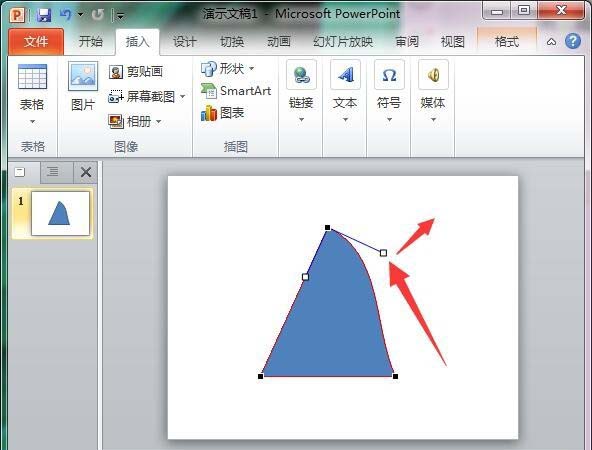Open the 切换 (Transitions) tab
The image size is (592, 450).
pyautogui.click(x=232, y=42)
